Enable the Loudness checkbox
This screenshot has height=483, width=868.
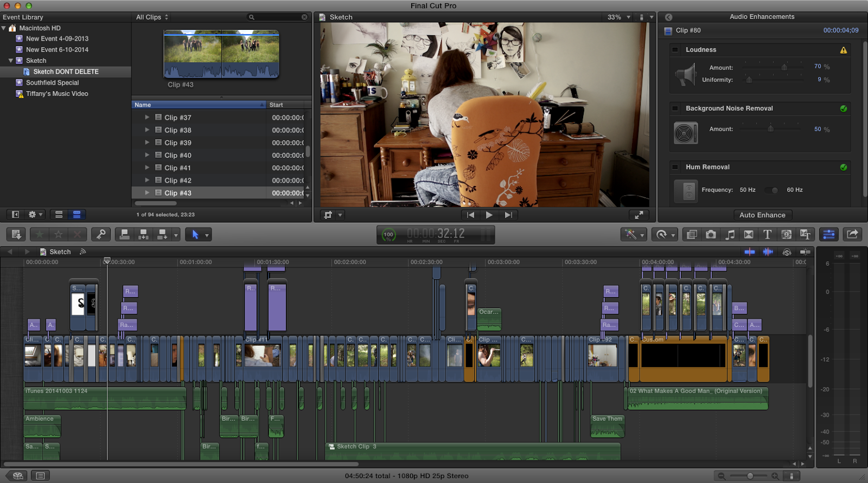click(675, 50)
